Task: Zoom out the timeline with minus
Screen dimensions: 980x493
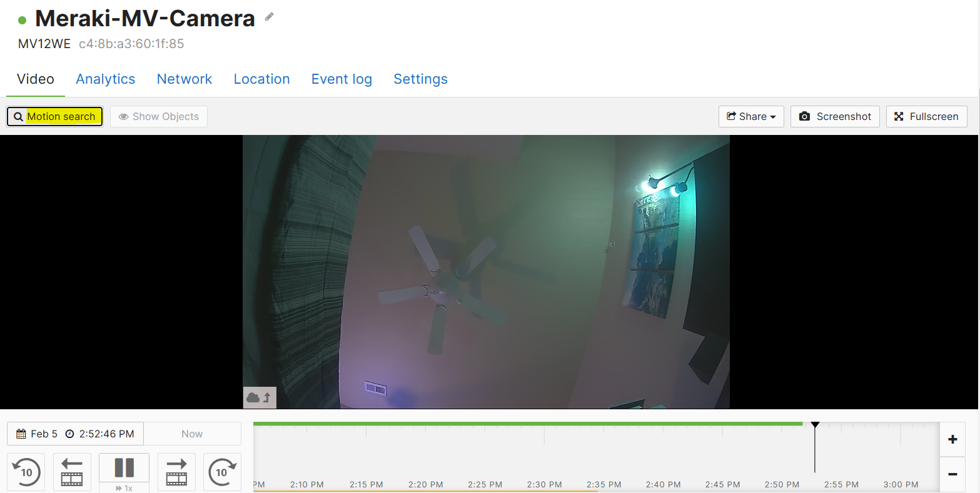Action: [952, 474]
